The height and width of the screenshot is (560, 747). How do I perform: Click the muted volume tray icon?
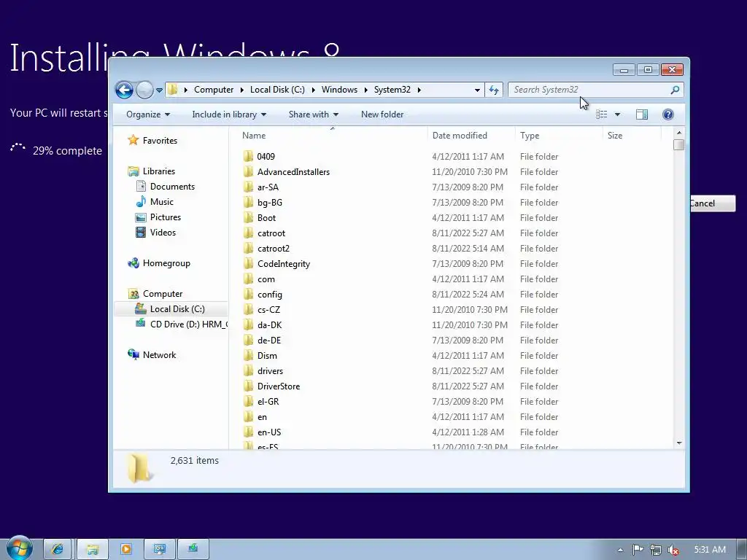(x=673, y=550)
